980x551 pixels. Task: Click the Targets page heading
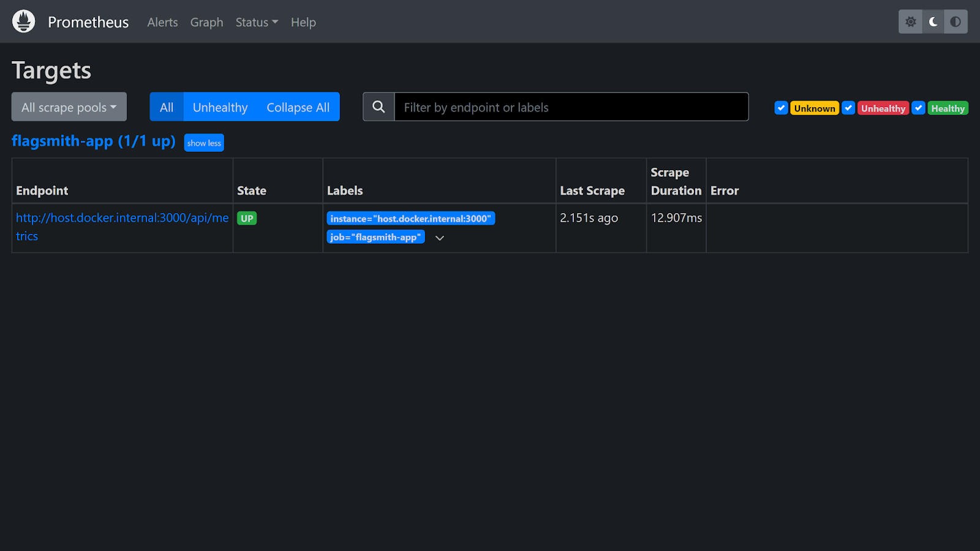click(51, 70)
